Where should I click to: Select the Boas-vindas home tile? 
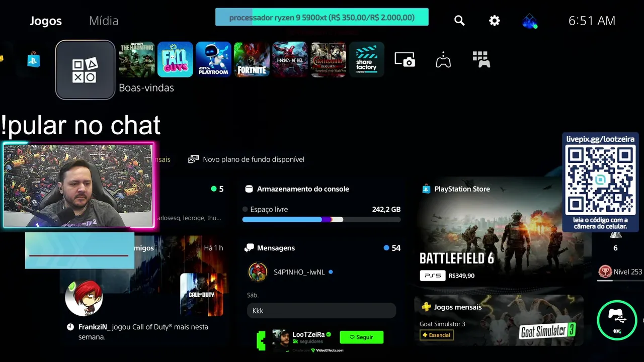85,70
